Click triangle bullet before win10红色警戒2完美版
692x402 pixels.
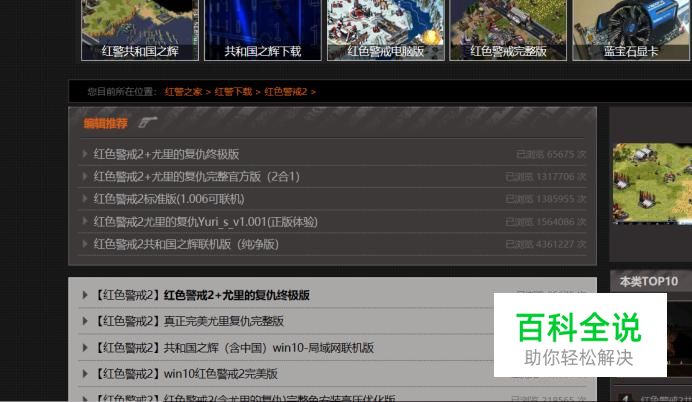tap(85, 373)
